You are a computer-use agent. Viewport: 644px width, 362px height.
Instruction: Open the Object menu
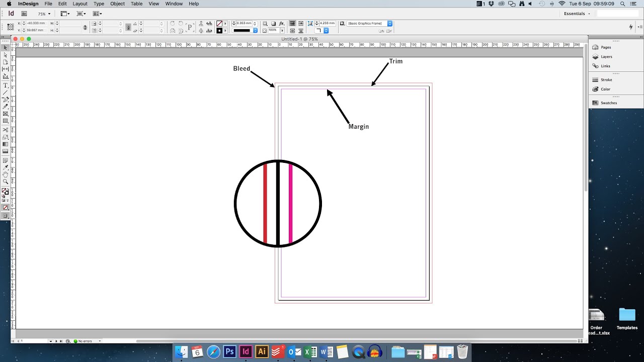tap(117, 4)
